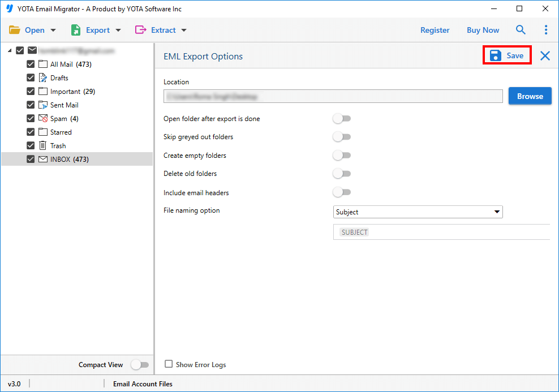Image resolution: width=559 pixels, height=392 pixels.
Task: Enable Open folder after export toggle
Action: click(342, 119)
